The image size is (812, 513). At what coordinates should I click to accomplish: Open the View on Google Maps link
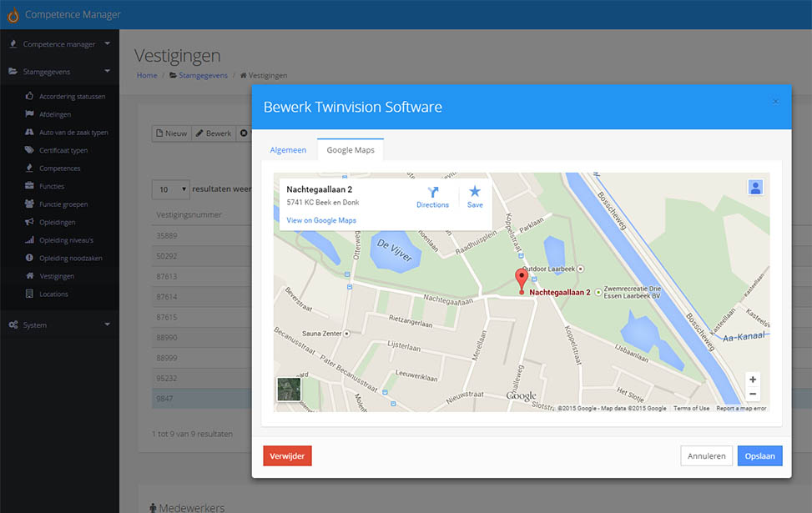click(x=321, y=220)
